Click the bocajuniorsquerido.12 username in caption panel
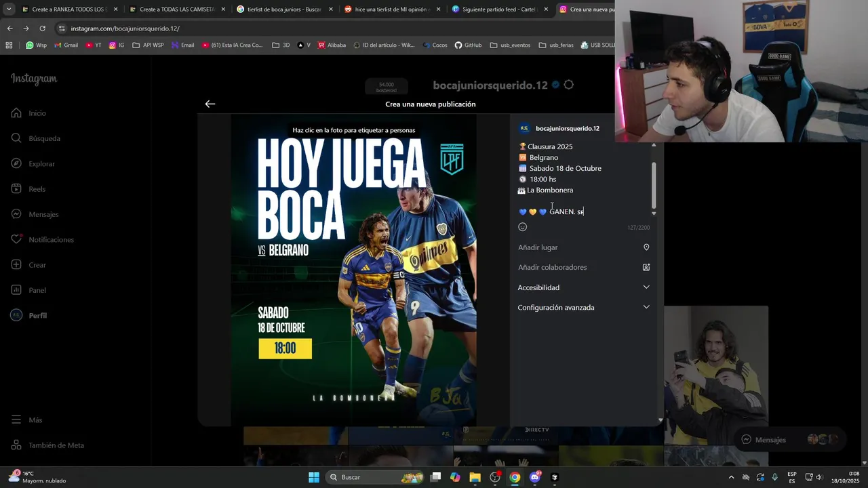868x488 pixels. point(568,128)
